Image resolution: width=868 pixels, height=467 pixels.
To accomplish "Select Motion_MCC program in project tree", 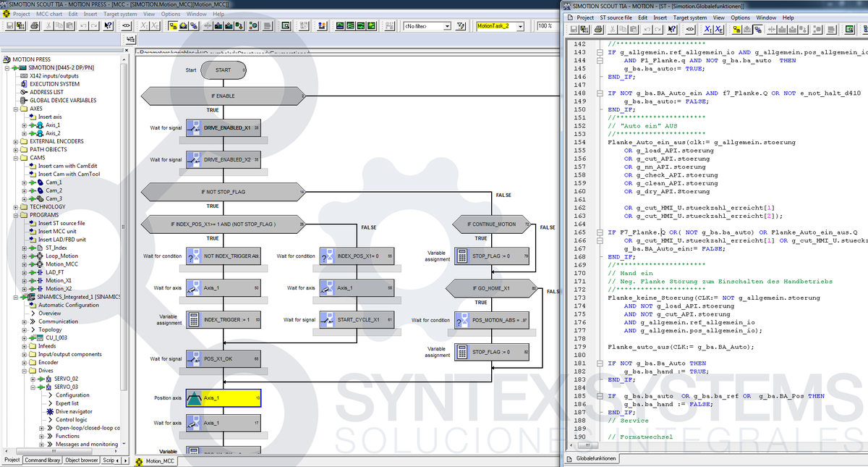I will (61, 264).
